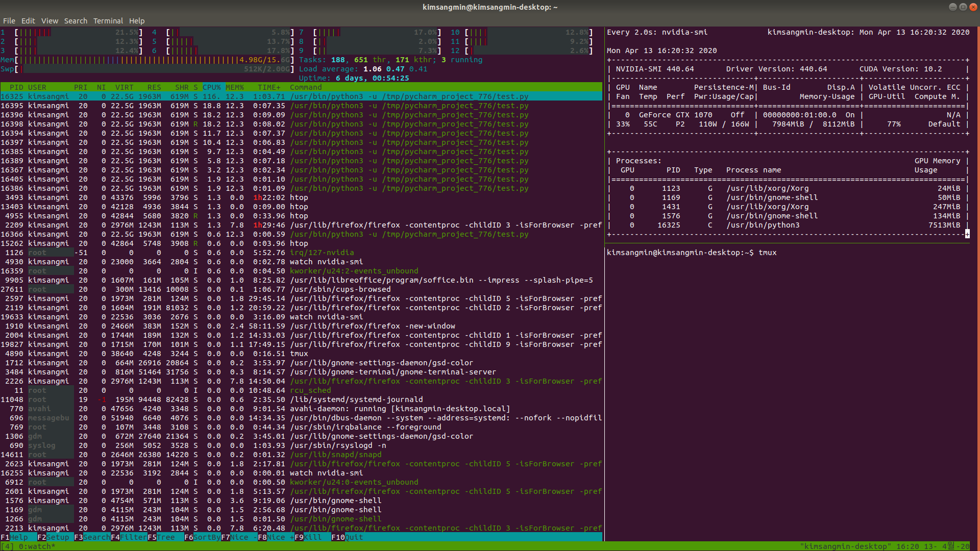Click the tmux window 0:watch status tab

36,546
